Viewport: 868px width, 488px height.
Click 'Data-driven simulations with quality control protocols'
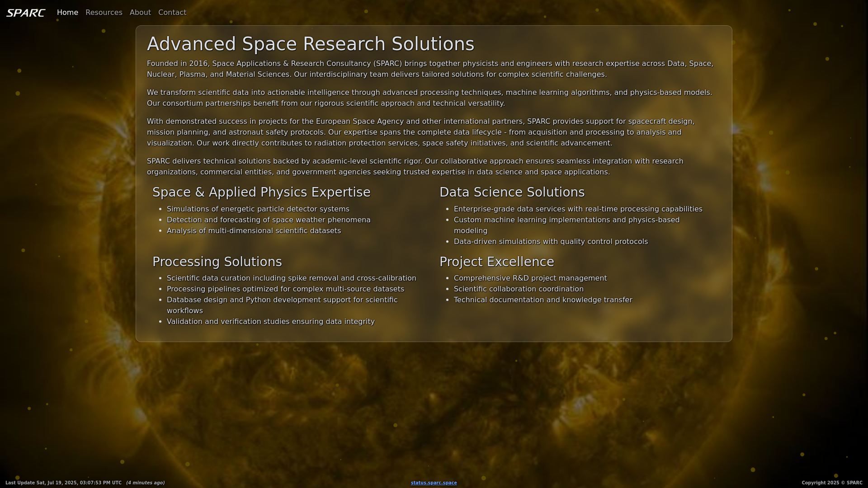(x=551, y=241)
